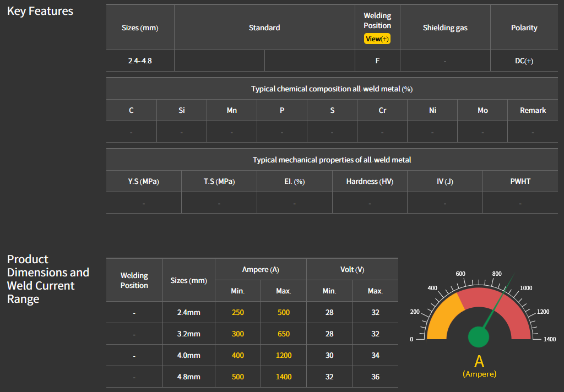Select the 3.2mm size row cell
The height and width of the screenshot is (392, 564).
coord(188,334)
